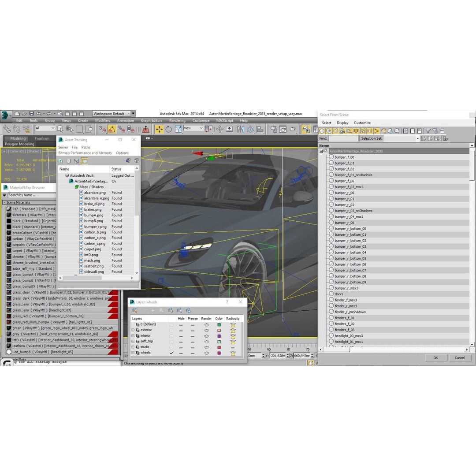Toggle Hide dash for studio layer

pos(181,347)
